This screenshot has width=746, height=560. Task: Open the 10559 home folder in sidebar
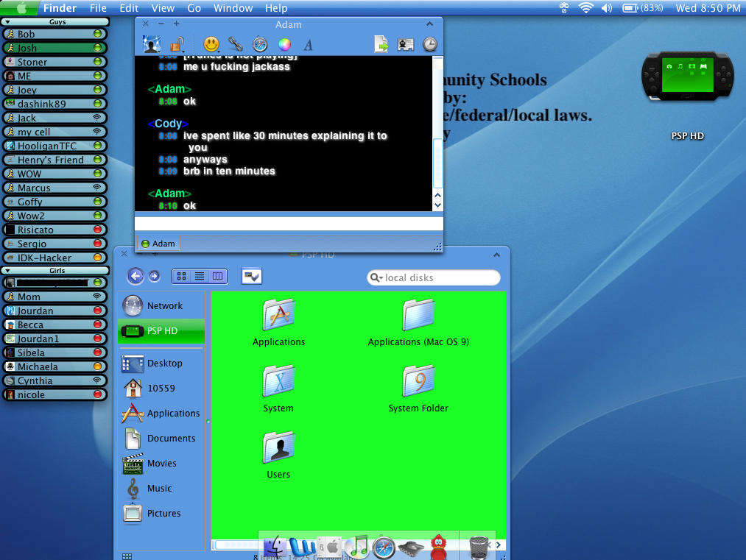coord(161,389)
